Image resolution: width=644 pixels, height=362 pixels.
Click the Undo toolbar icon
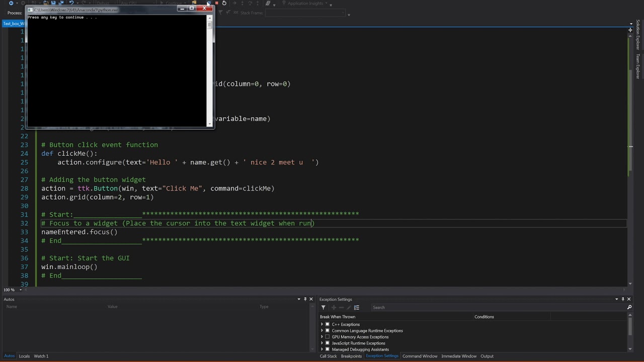tap(71, 3)
